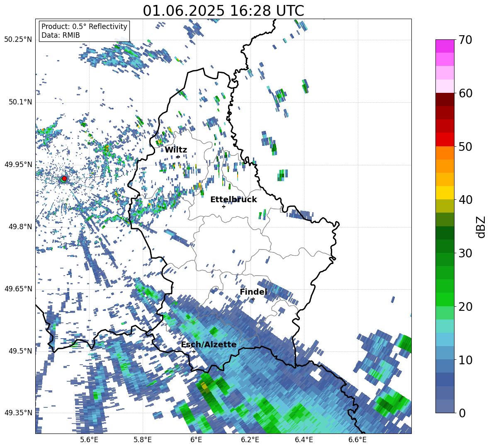Click the Esch/Alzette cross marker
Screen dimensions: 491x448
[194, 351]
